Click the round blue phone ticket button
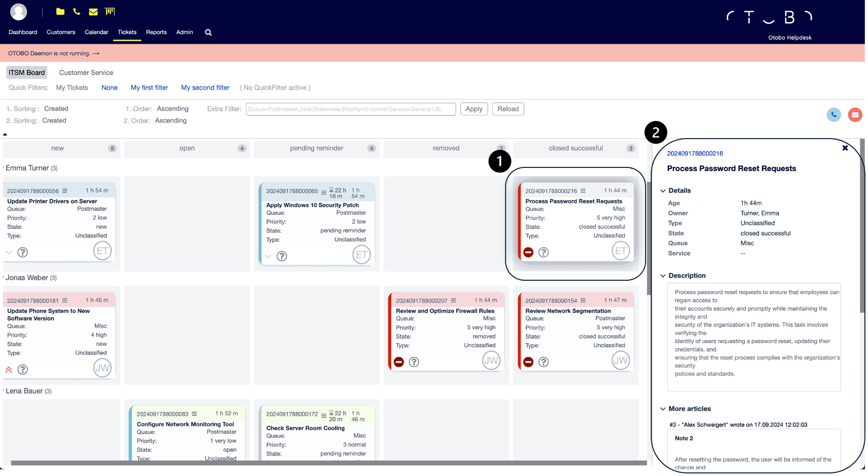 pos(834,114)
